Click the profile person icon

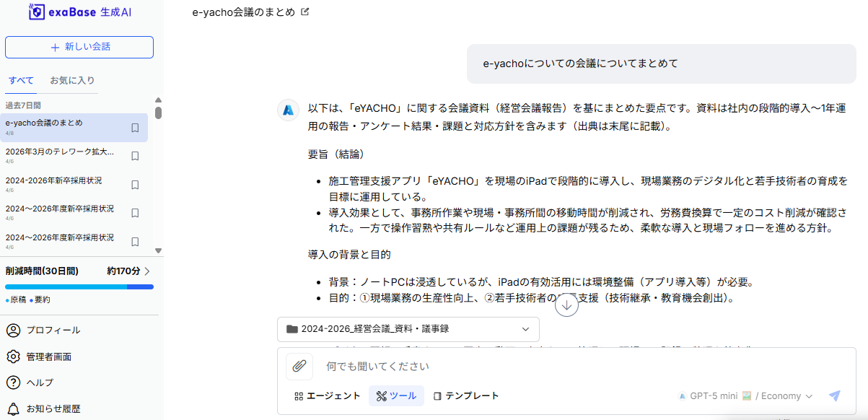pyautogui.click(x=13, y=331)
